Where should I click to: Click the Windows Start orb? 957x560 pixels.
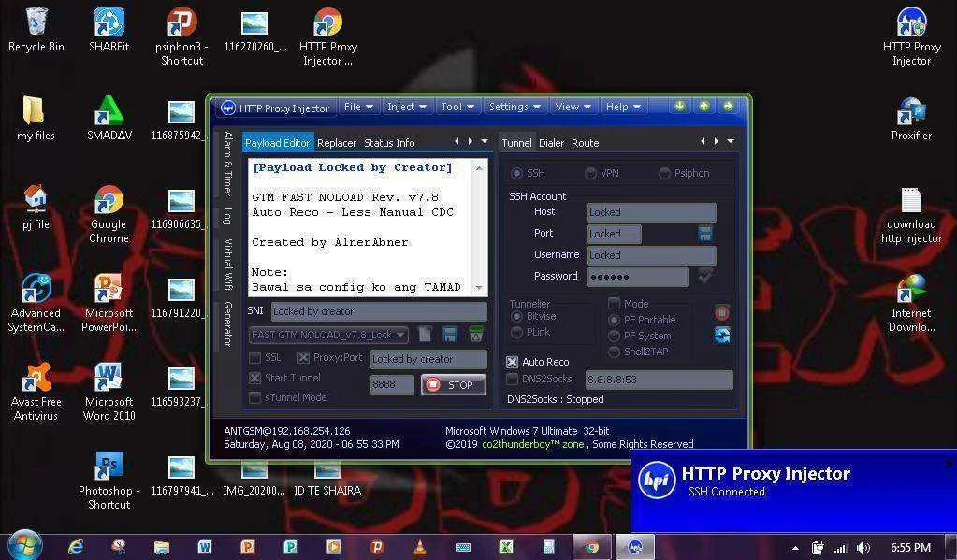25,545
